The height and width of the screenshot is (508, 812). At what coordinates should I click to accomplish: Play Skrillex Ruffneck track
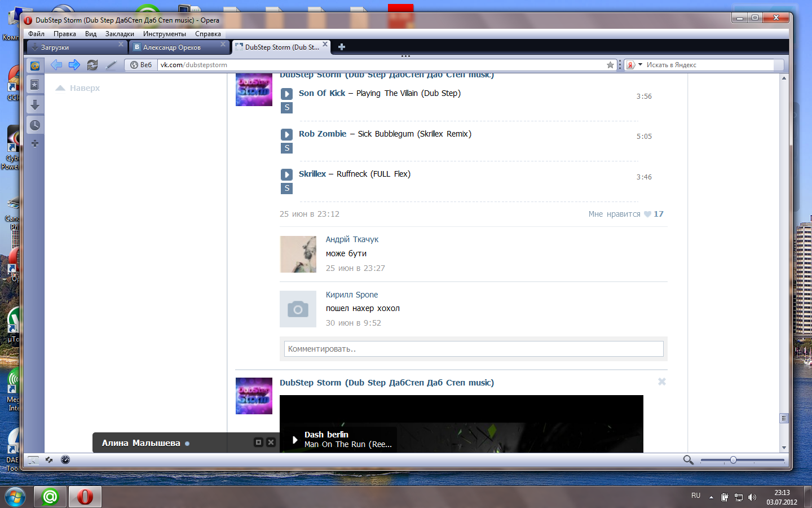[286, 174]
